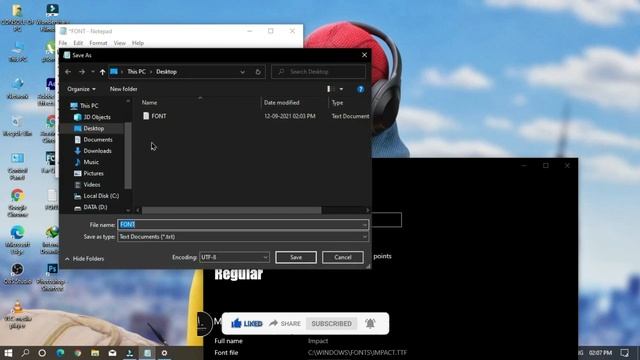Select Recycle Bin desktop icon
Image resolution: width=640 pixels, height=360 pixels.
click(x=18, y=125)
